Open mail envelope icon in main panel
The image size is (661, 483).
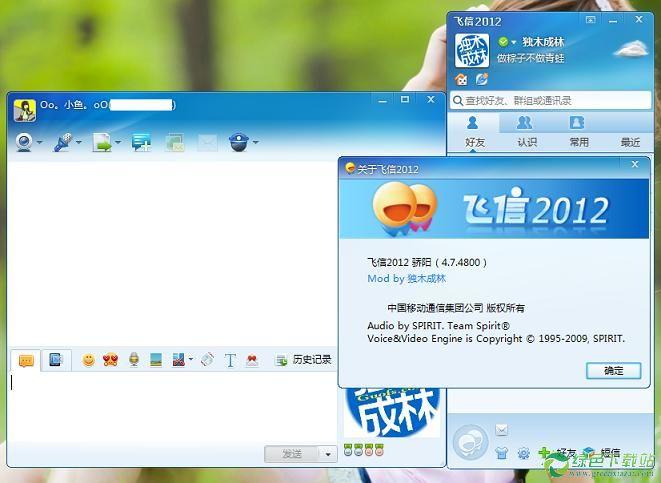(x=501, y=430)
